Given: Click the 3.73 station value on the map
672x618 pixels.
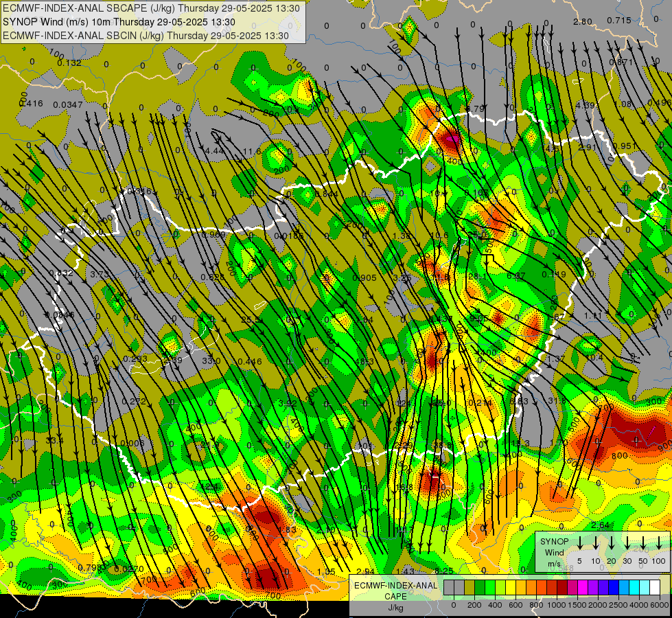Looking at the screenshot, I should (100, 274).
